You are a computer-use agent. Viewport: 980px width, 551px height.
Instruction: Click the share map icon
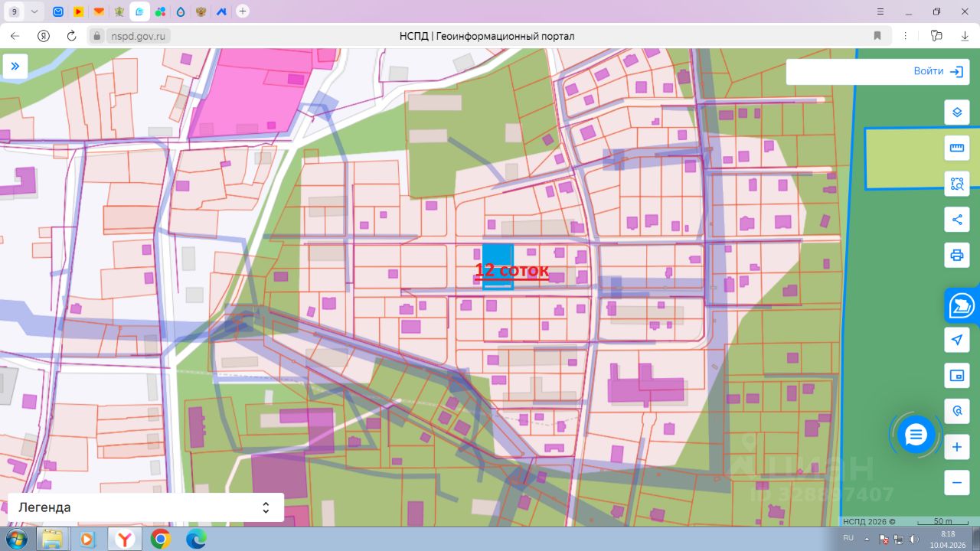pyautogui.click(x=956, y=220)
